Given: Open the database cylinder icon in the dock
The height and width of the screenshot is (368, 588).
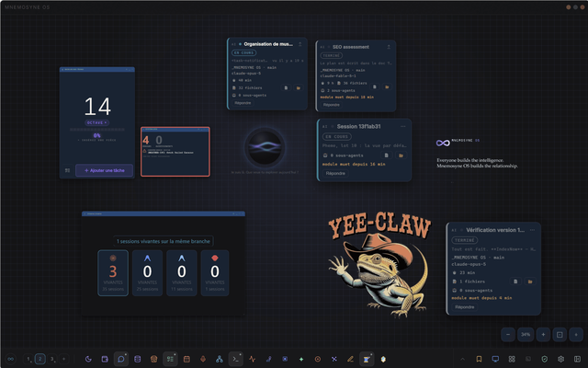Looking at the screenshot, I should point(137,359).
